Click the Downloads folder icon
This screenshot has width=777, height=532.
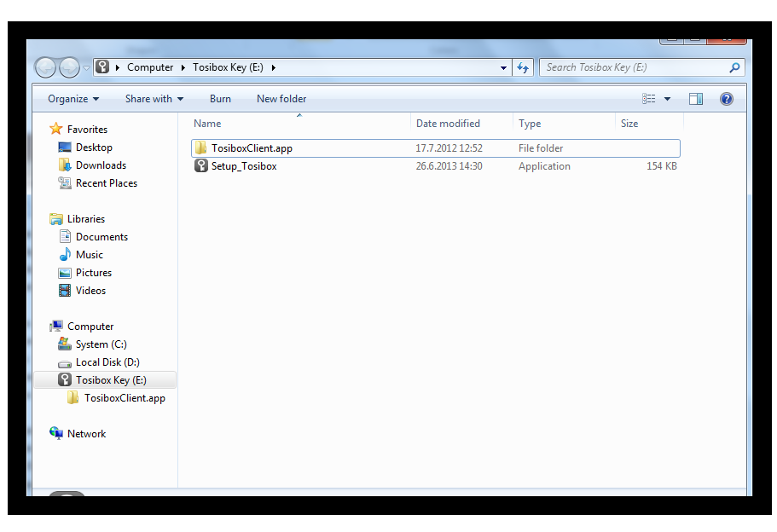[65, 165]
